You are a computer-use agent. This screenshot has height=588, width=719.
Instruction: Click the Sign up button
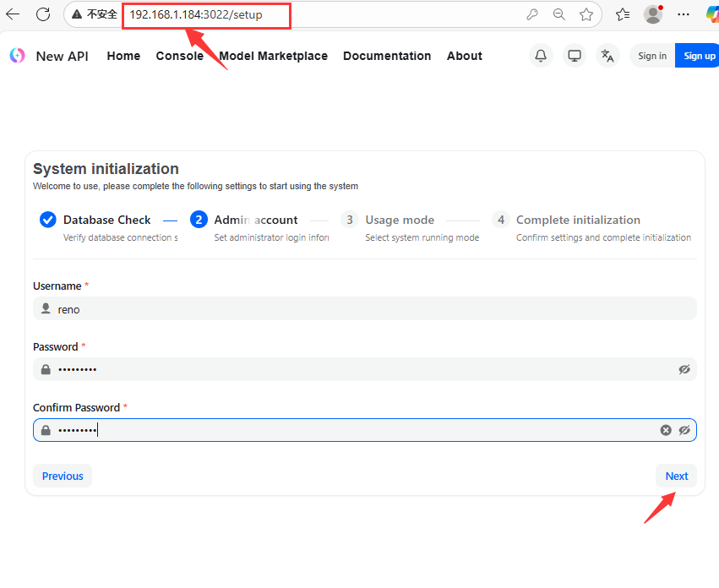pos(697,56)
